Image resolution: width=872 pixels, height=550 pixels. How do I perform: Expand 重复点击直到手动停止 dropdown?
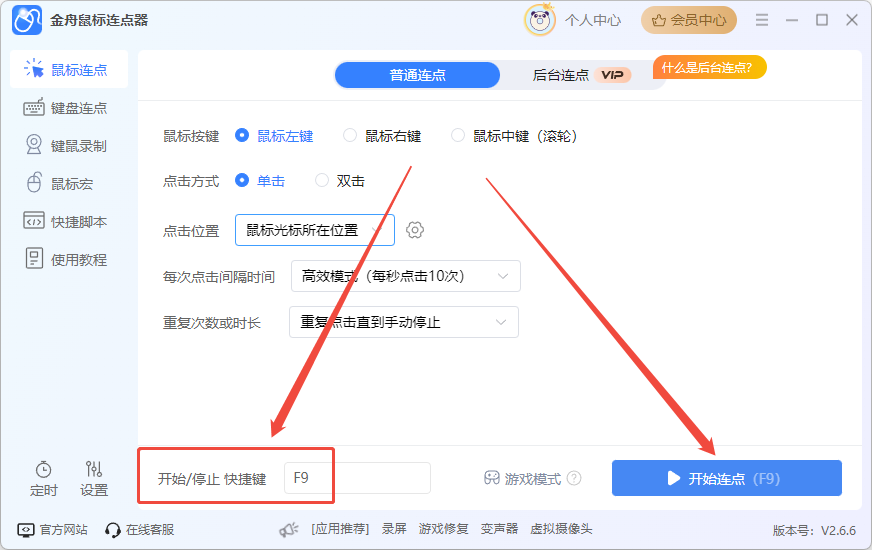404,322
